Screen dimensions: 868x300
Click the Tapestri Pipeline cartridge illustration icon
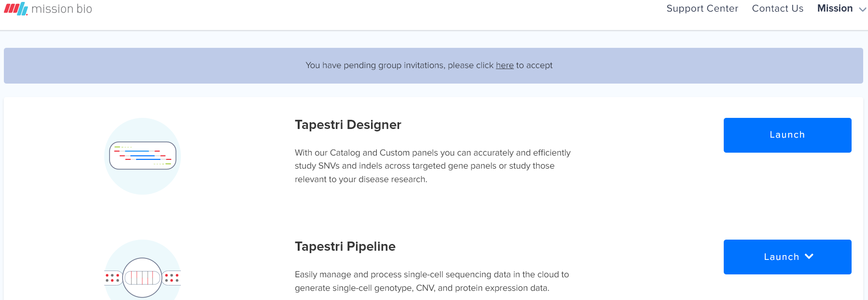(142, 270)
